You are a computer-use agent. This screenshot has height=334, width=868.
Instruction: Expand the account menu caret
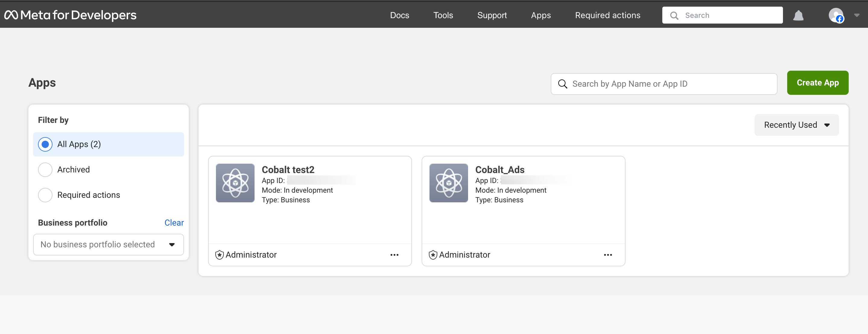(x=857, y=15)
